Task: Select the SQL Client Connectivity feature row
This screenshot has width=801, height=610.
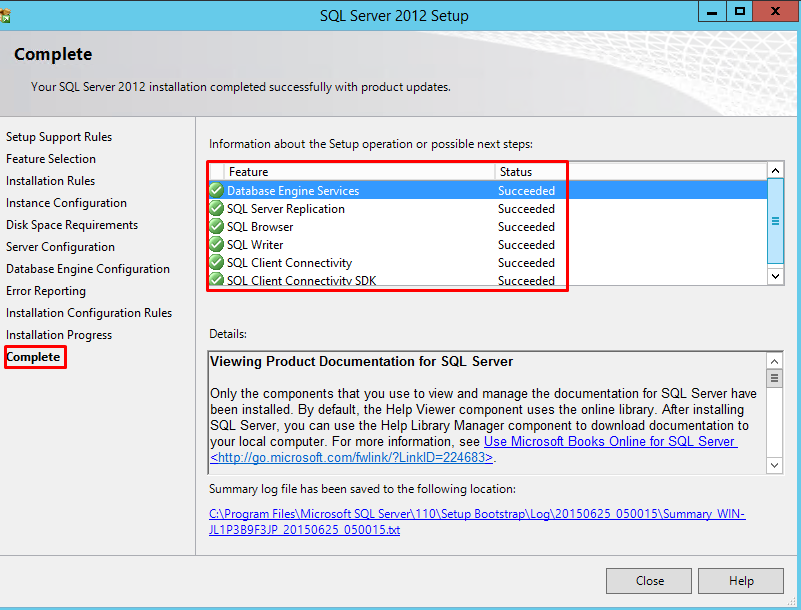Action: (x=488, y=262)
